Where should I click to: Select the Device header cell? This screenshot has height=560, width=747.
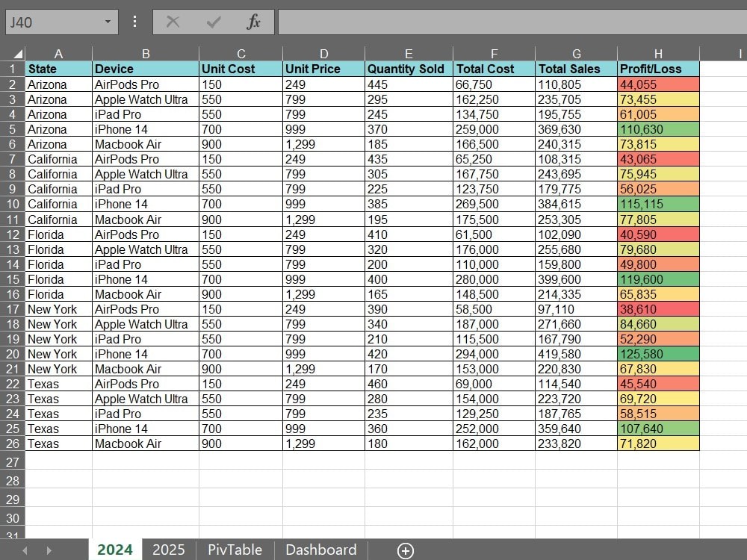click(146, 69)
